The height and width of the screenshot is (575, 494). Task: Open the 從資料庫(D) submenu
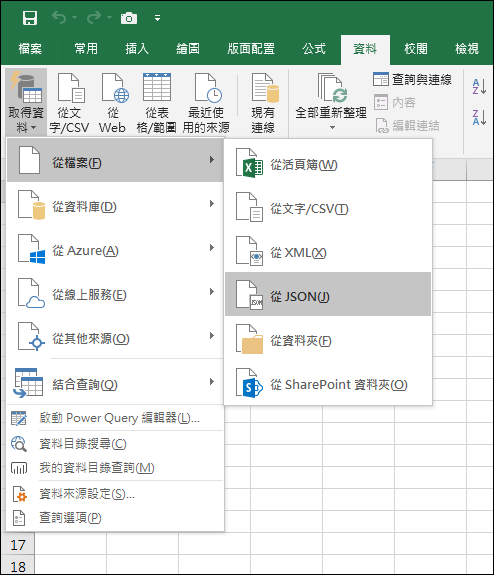pos(115,204)
